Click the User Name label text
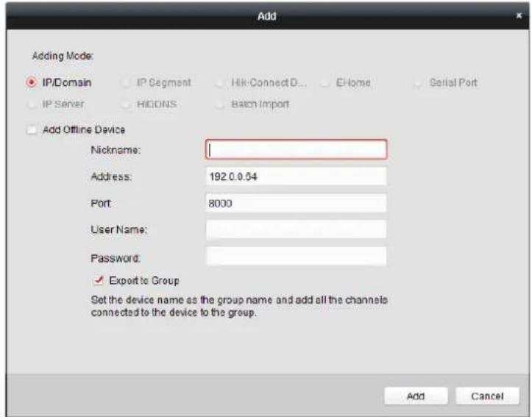The height and width of the screenshot is (417, 532). point(119,230)
